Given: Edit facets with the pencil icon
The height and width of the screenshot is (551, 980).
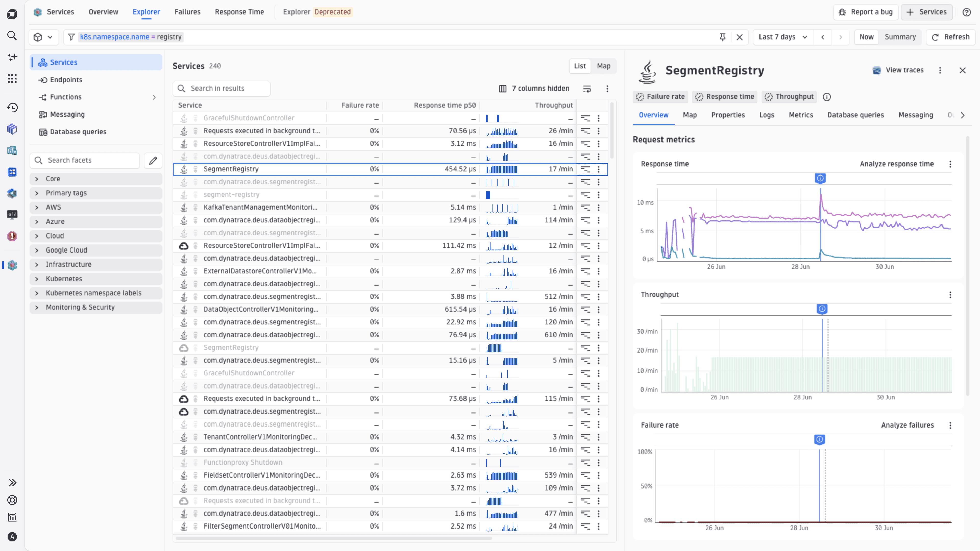Looking at the screenshot, I should (153, 160).
